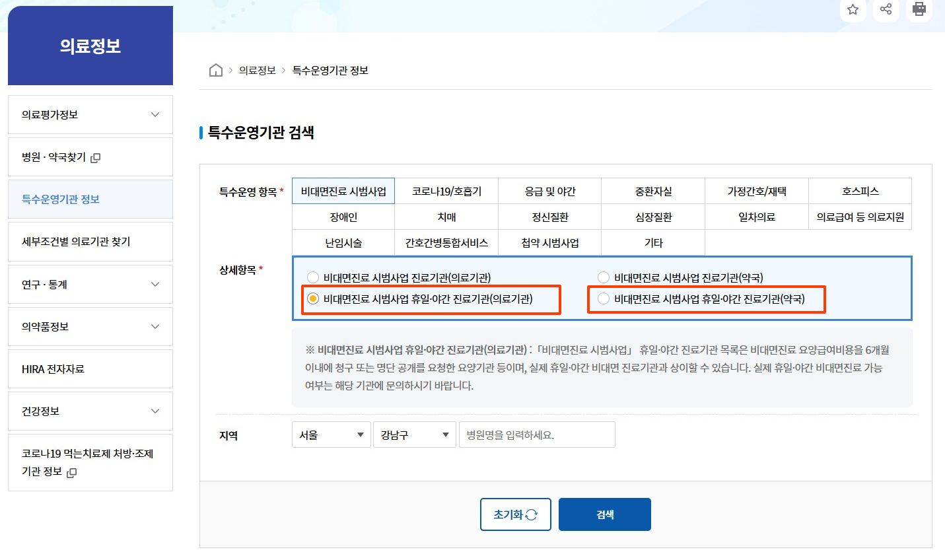Select the 코로나19/호흡기 tab
Screen dimensions: 945x560
[x=446, y=191]
